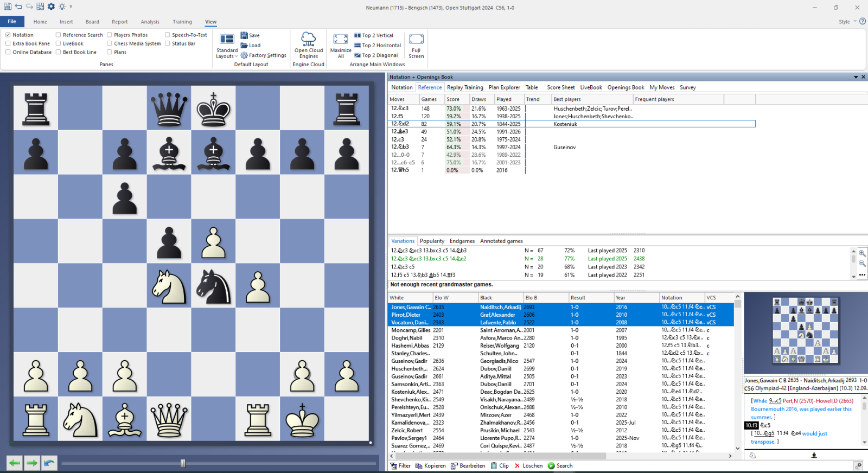Open the Notation pane dropdown arrow
The width and height of the screenshot is (868, 473).
pyautogui.click(x=856, y=77)
